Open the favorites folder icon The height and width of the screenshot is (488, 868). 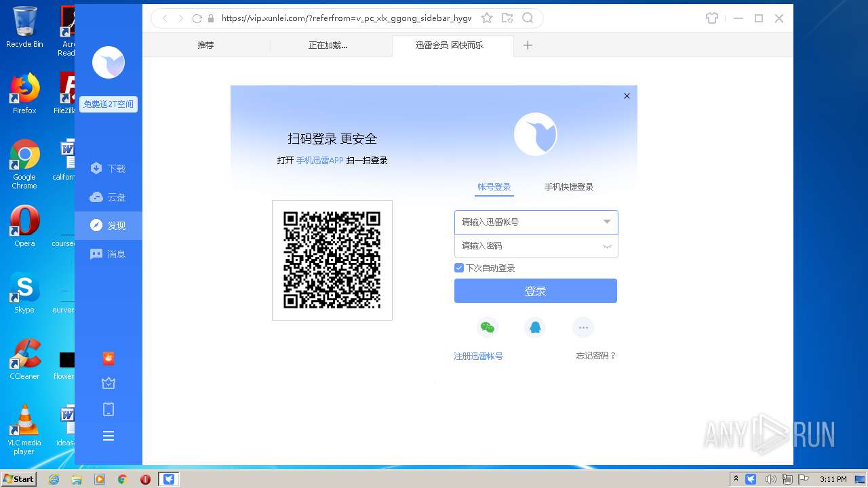507,18
